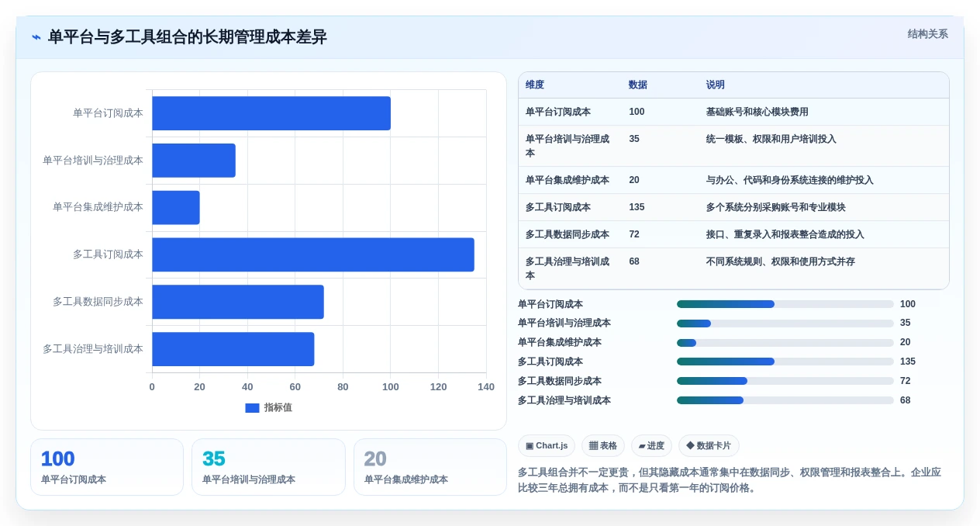Click the 数据卡片 tag chip
This screenshot has height=526, width=980.
709,445
